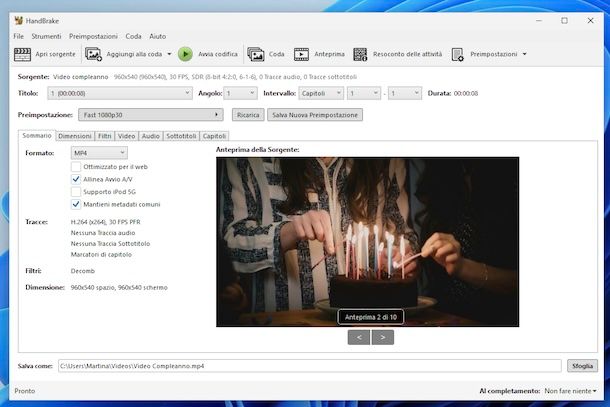Image resolution: width=610 pixels, height=407 pixels.
Task: Open the Resoconto delle attività icon
Action: click(358, 54)
